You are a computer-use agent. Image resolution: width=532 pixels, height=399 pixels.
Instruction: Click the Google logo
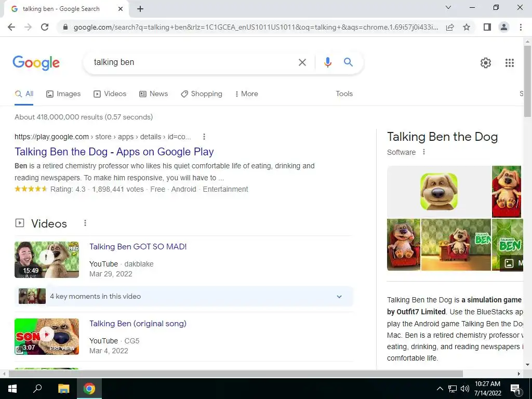click(36, 63)
